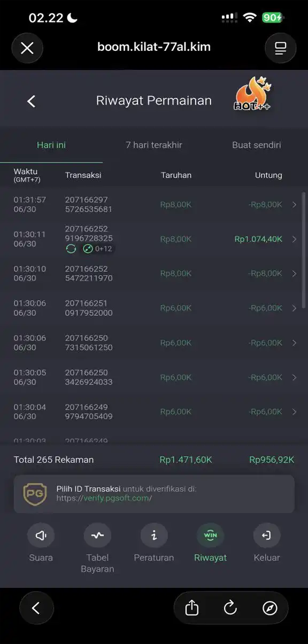308x644 pixels.
Task: Switch to the 7 hari terakhir tab
Action: [154, 145]
